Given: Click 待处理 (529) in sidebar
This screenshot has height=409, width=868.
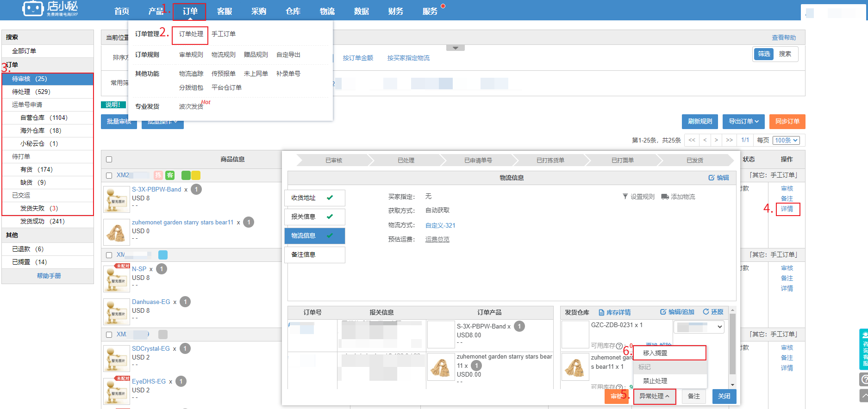Looking at the screenshot, I should coord(48,92).
